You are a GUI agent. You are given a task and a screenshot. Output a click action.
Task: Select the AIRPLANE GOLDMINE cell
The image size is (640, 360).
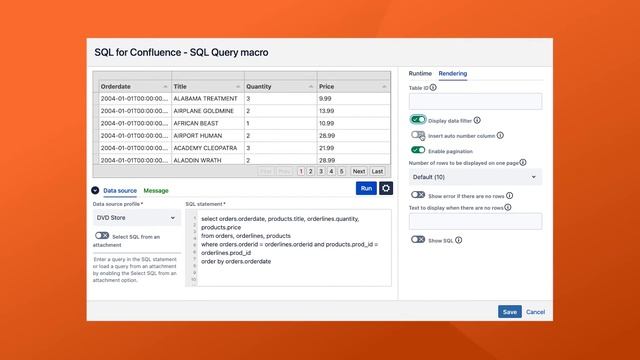pyautogui.click(x=208, y=111)
